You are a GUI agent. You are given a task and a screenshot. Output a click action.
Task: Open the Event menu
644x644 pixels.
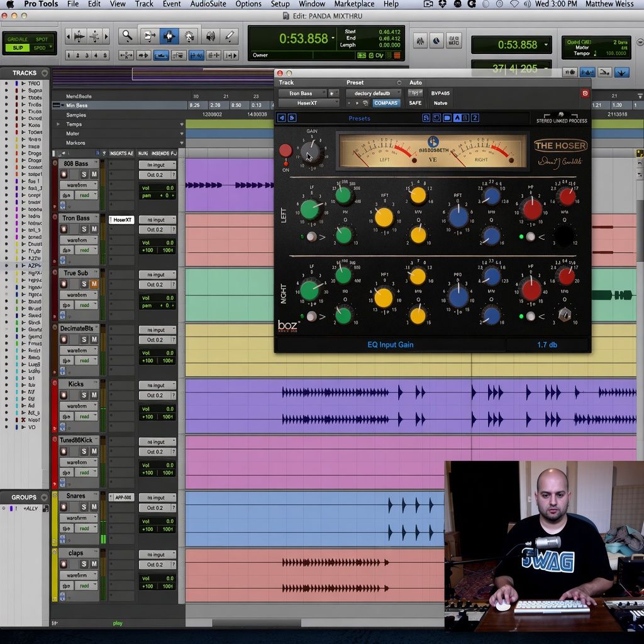coord(171,4)
